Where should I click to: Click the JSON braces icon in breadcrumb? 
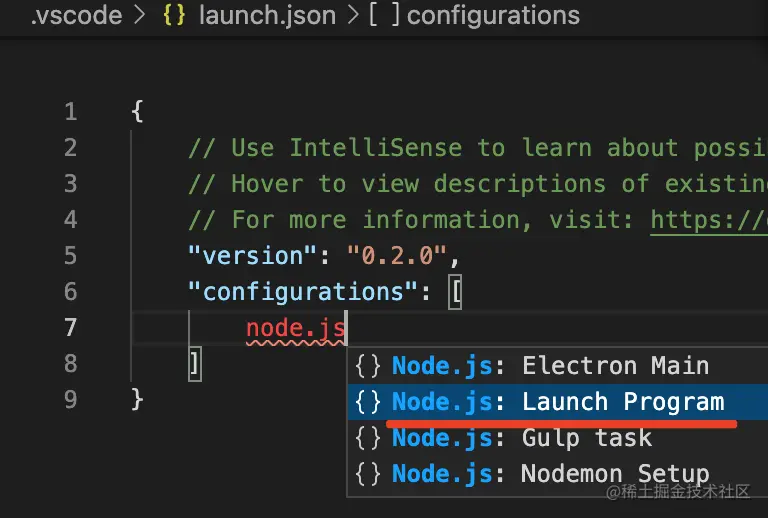coord(174,15)
